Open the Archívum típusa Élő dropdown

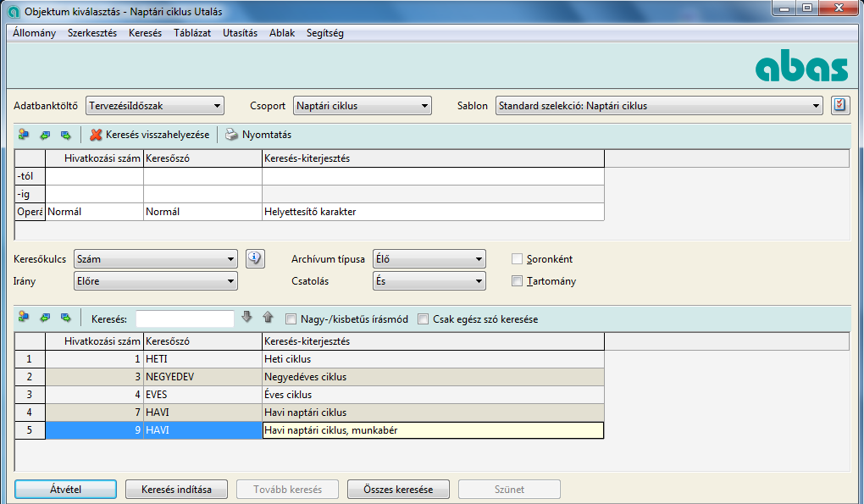429,259
